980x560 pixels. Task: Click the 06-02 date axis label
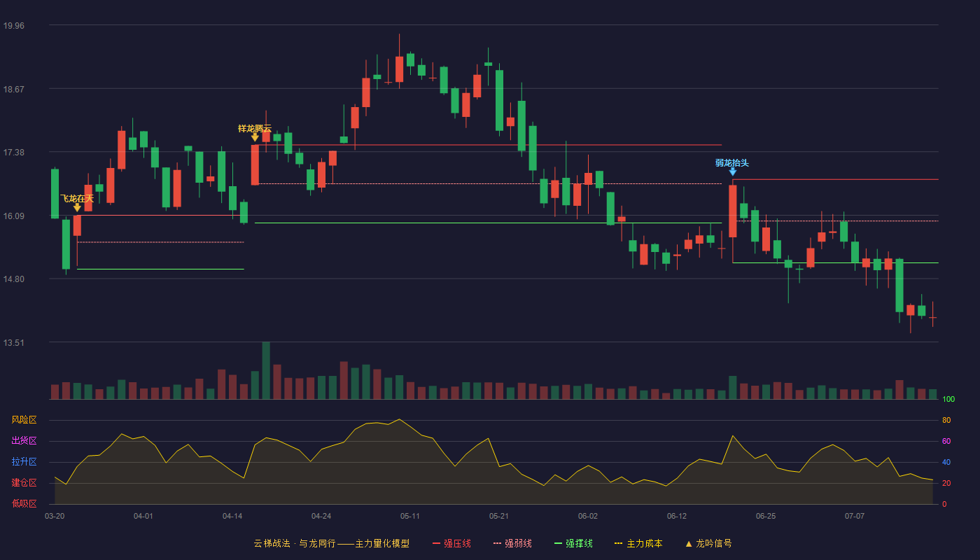[588, 516]
